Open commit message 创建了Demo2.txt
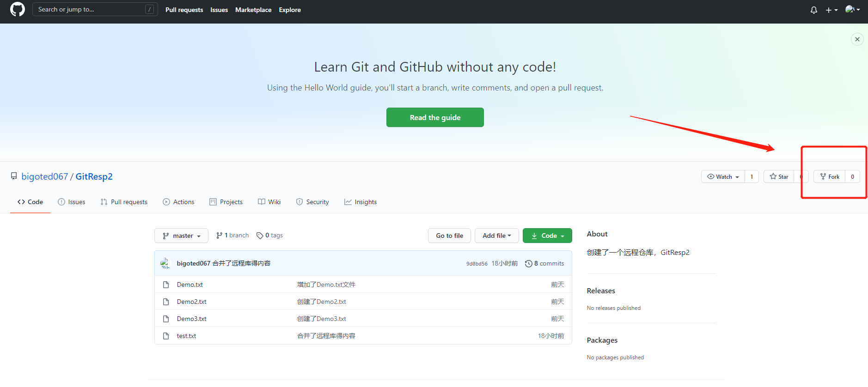The width and height of the screenshot is (868, 387). [322, 302]
